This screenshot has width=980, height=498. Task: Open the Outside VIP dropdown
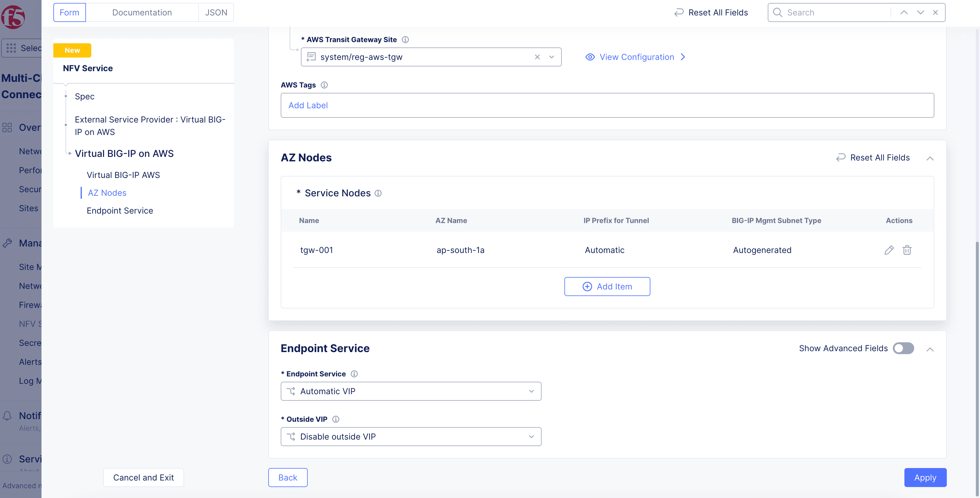coord(411,436)
